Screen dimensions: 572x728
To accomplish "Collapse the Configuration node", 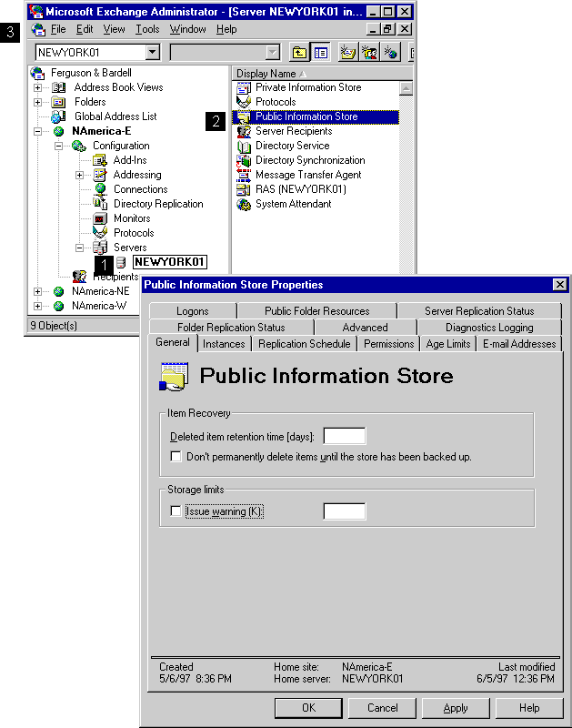I will pos(58,146).
